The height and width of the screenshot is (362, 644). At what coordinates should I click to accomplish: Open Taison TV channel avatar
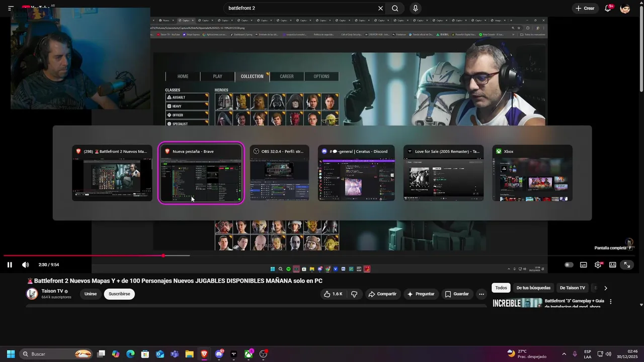pyautogui.click(x=32, y=294)
